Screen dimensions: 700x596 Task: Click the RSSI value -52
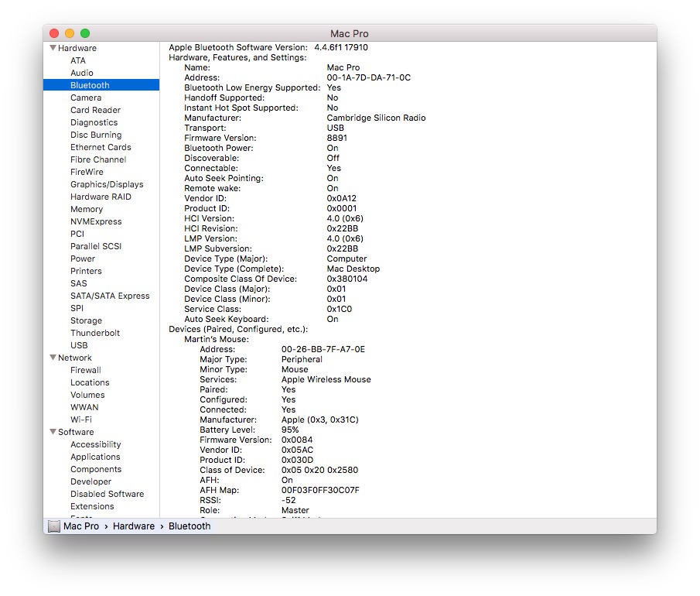pyautogui.click(x=289, y=500)
